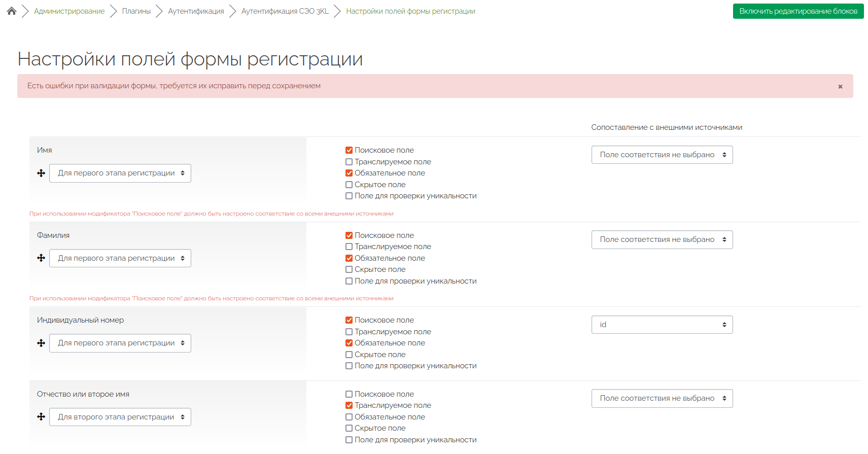Open registration stage dropdown for Отчество
This screenshot has height=454, width=868.
point(120,417)
